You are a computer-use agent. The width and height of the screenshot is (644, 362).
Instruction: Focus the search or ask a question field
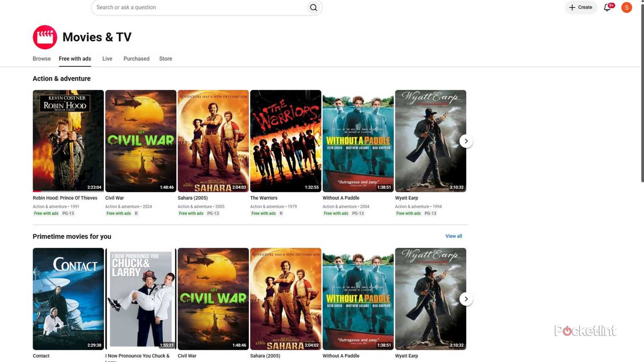(x=200, y=7)
